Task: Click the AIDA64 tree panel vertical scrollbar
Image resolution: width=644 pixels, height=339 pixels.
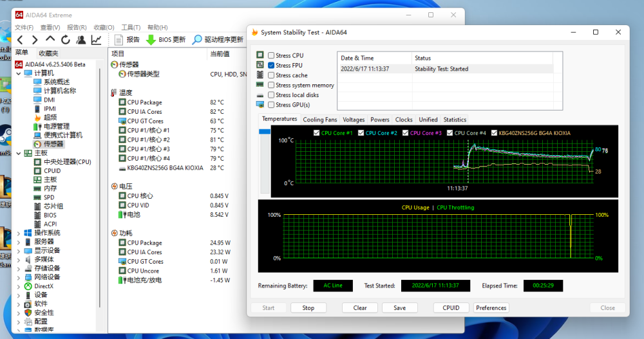Action: click(100, 188)
